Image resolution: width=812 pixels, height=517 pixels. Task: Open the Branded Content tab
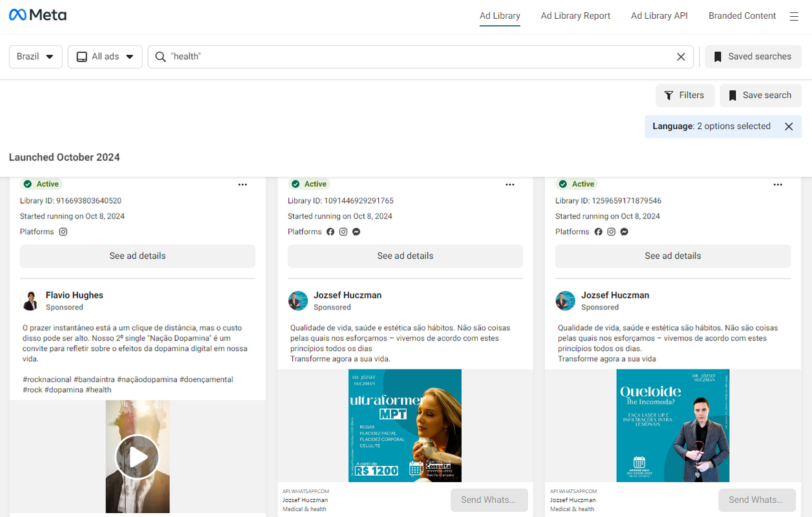(742, 16)
